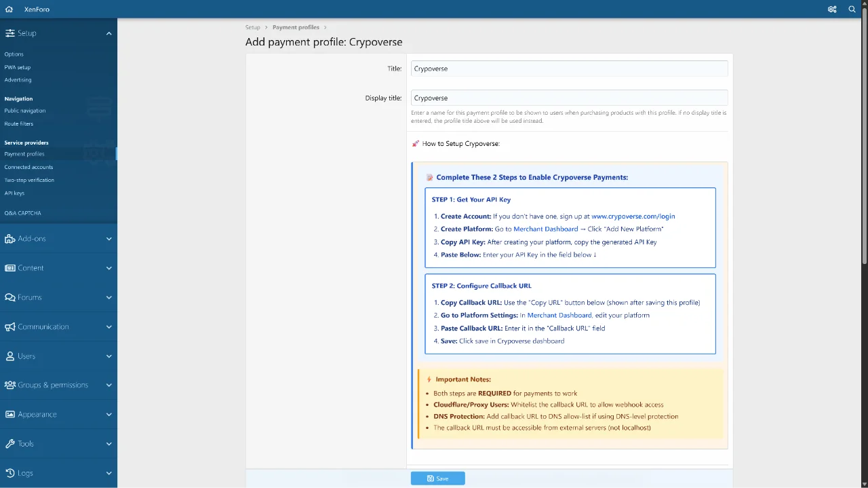Click the Forums chat bubbles icon
The height and width of the screenshot is (488, 868).
pos(10,297)
